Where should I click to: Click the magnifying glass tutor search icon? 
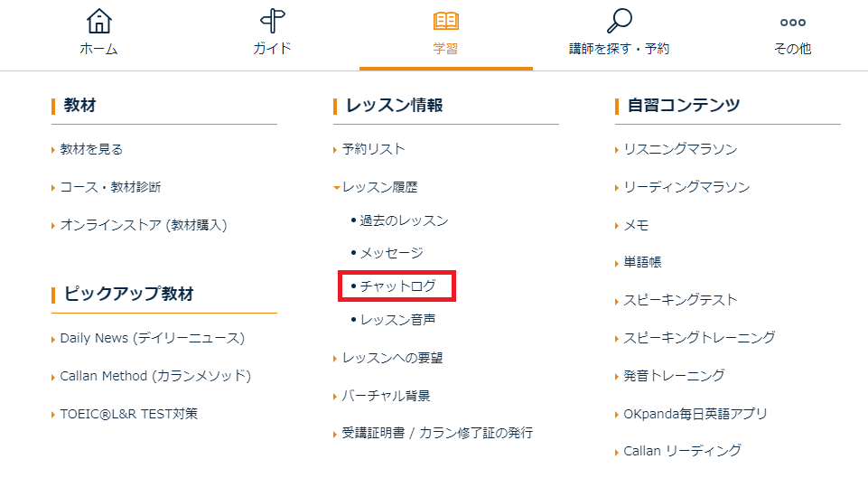(x=619, y=21)
